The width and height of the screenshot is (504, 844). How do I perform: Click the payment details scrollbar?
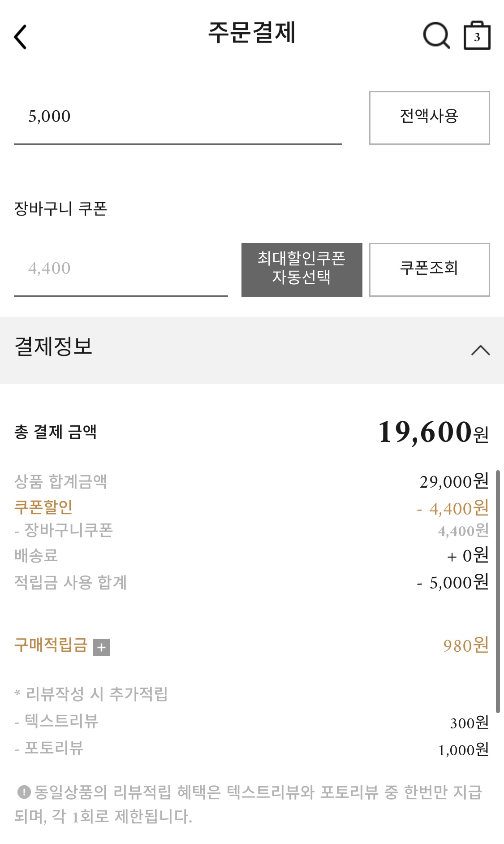498,591
